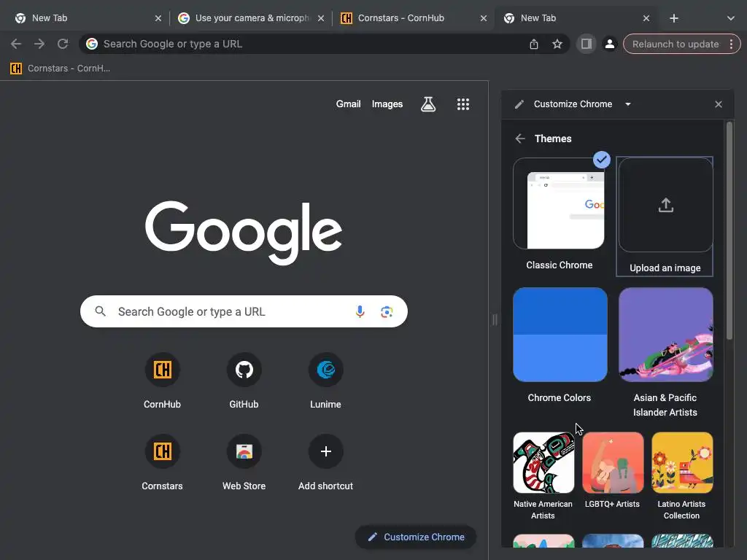
Task: Open LGBTQ+ Artists theme collection
Action: tap(613, 470)
